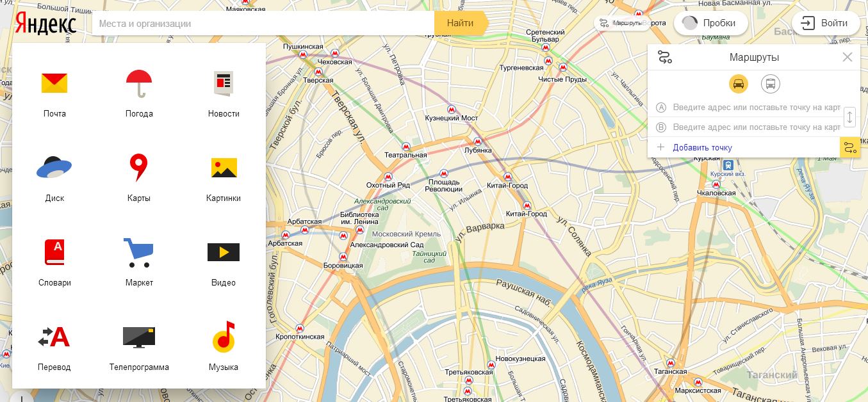
Task: Click the Охотный Ряд metro marker
Action: 388,177
